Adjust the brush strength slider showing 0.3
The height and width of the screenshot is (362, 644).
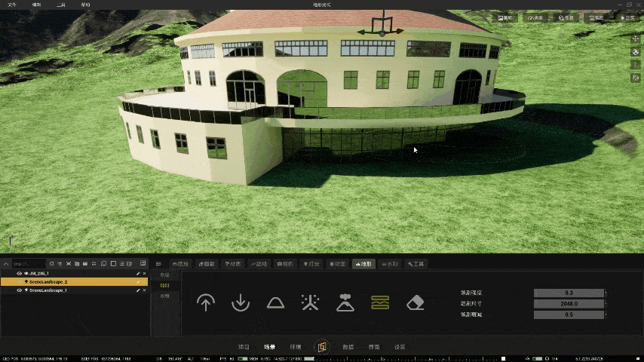pyautogui.click(x=569, y=293)
